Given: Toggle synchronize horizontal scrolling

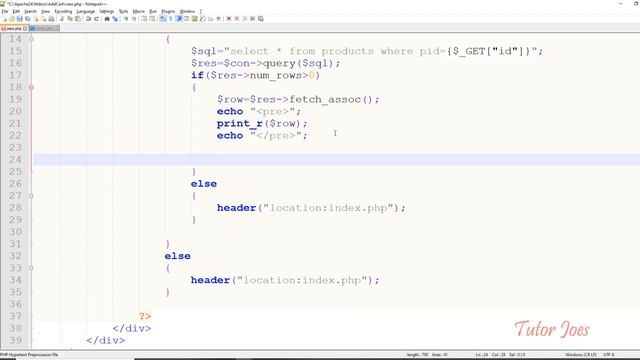Looking at the screenshot, I should click(x=152, y=19).
